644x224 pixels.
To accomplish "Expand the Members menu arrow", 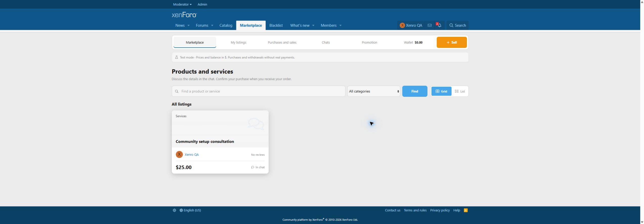I will click(x=340, y=25).
